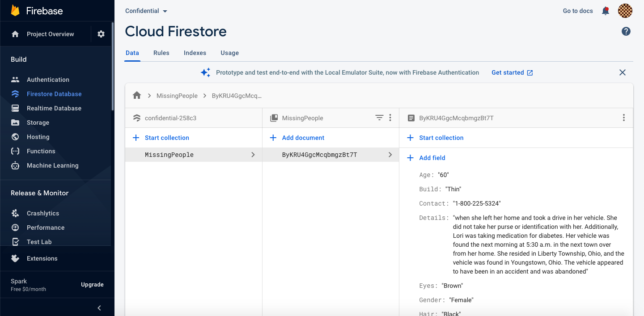Switch to the Data tab

(x=132, y=53)
